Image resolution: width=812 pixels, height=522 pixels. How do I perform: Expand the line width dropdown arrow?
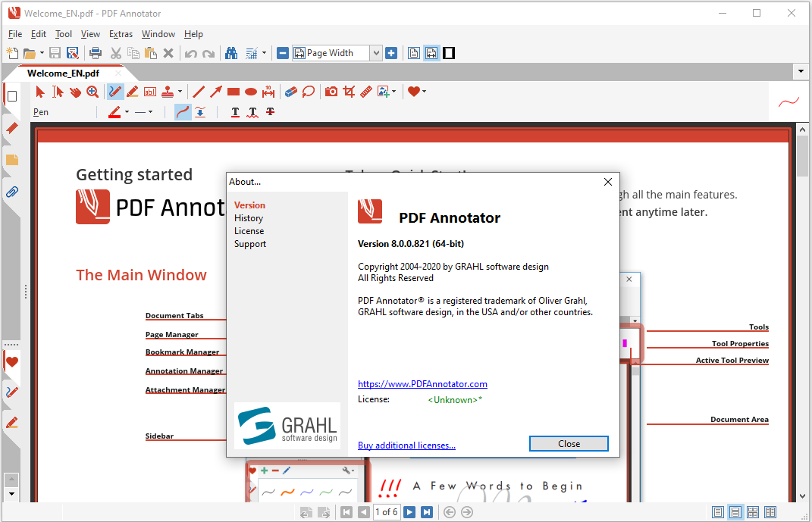151,111
